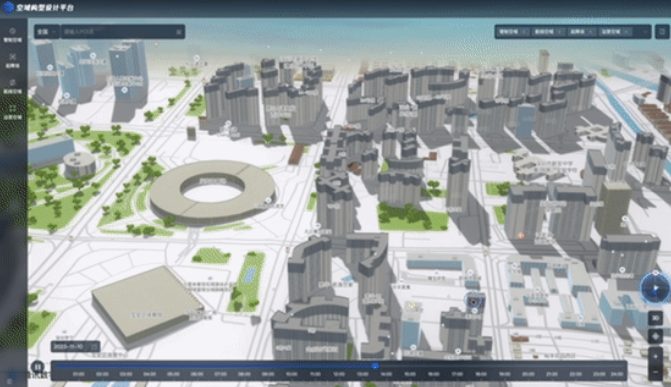Open the 2023-11-10 date picker

click(76, 346)
